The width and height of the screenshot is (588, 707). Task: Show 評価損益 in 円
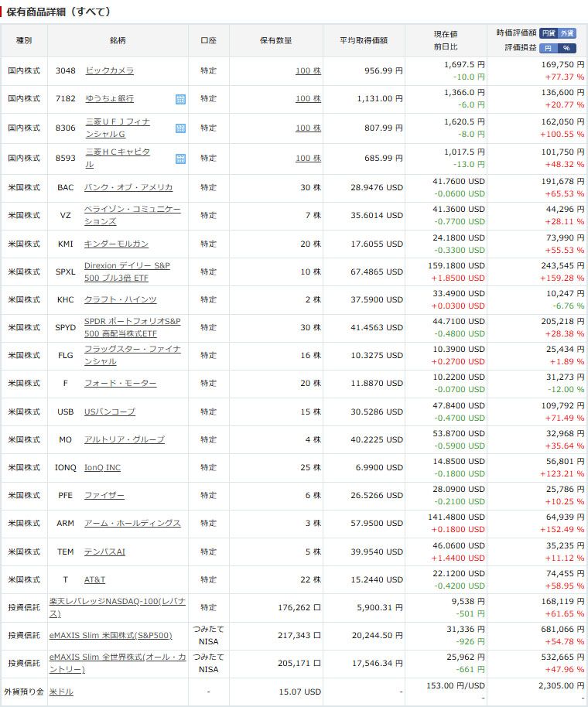549,48
